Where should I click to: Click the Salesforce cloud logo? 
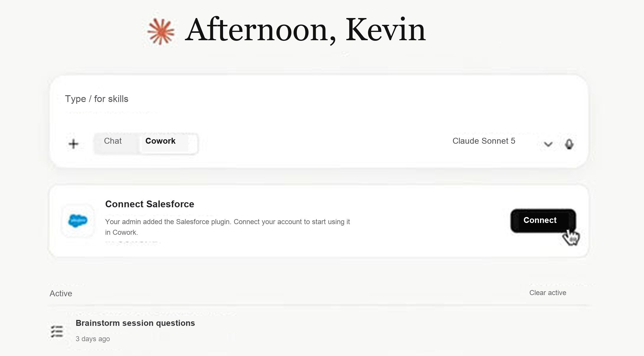coord(78,221)
